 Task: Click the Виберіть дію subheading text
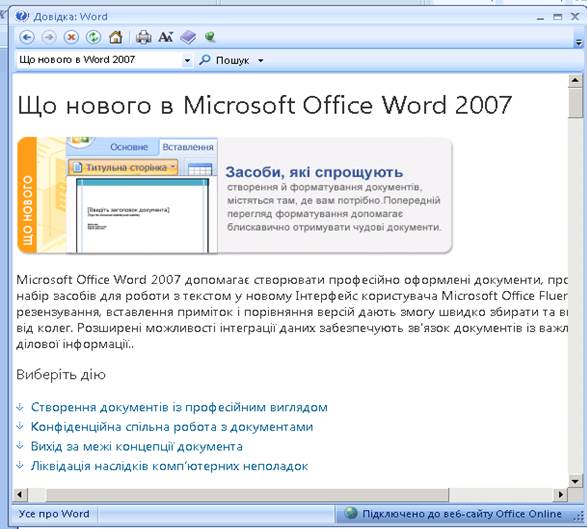click(61, 374)
